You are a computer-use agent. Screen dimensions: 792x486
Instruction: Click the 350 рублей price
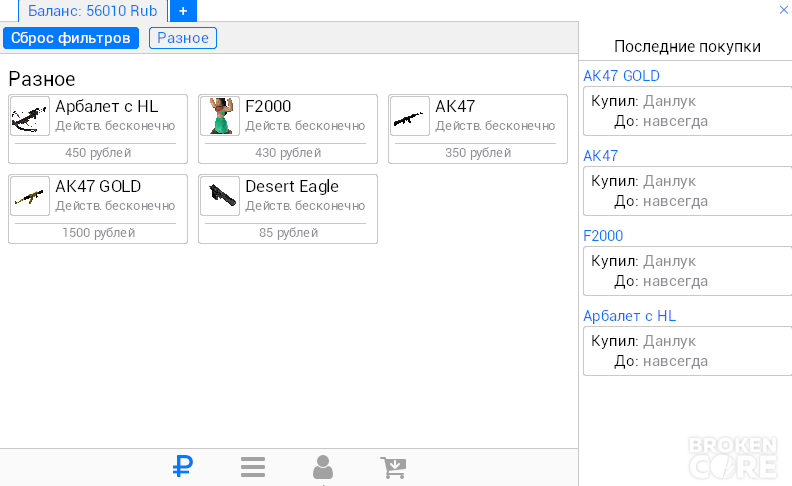(478, 153)
